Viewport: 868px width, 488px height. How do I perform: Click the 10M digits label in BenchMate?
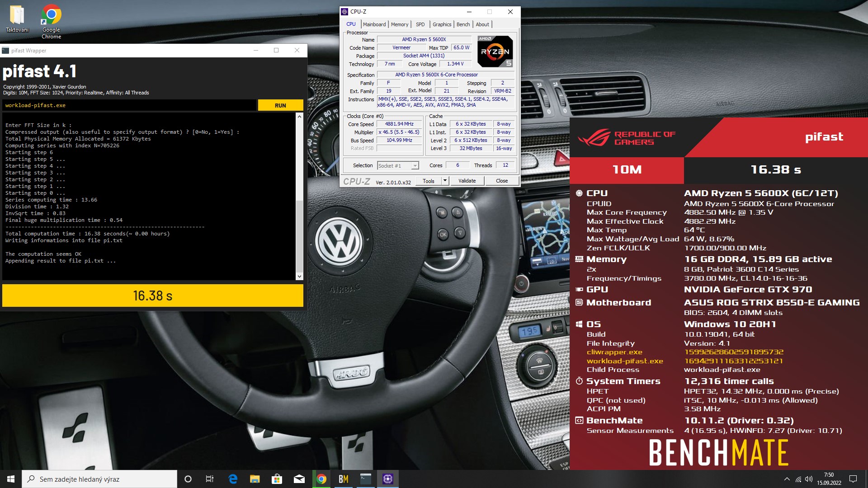(x=627, y=169)
